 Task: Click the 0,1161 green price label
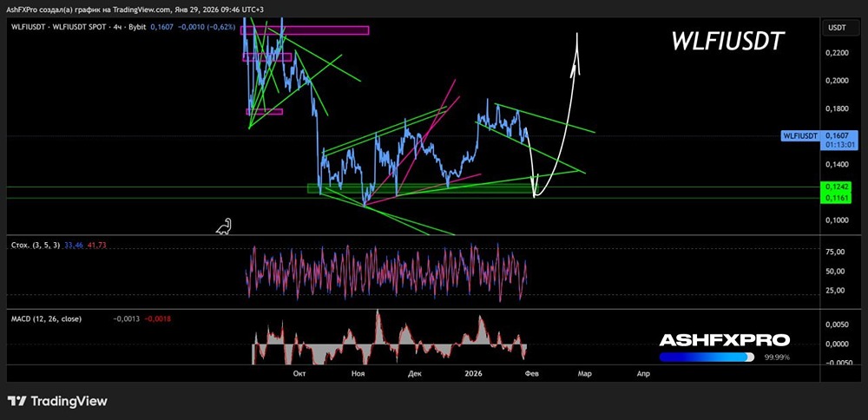pos(838,199)
